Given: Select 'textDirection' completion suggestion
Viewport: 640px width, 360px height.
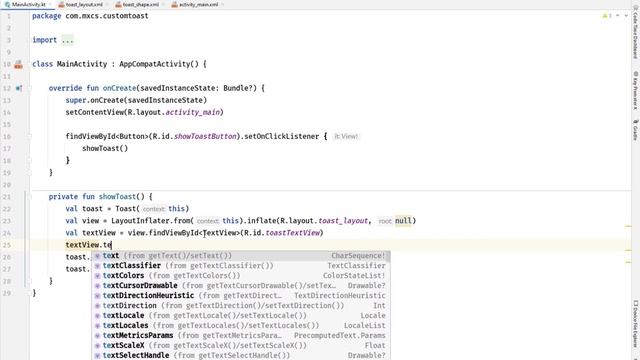Looking at the screenshot, I should [241, 306].
